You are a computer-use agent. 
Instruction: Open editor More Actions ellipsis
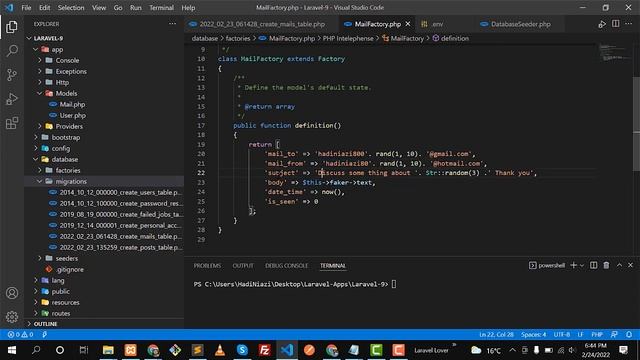point(629,24)
